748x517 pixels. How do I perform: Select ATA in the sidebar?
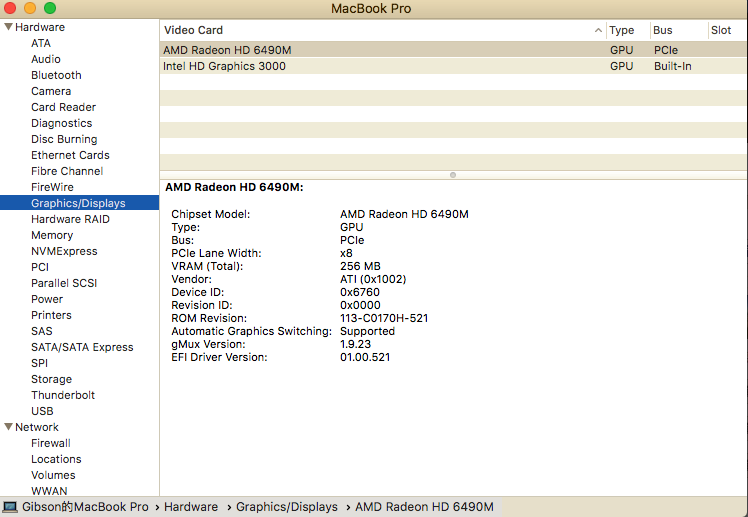(41, 43)
